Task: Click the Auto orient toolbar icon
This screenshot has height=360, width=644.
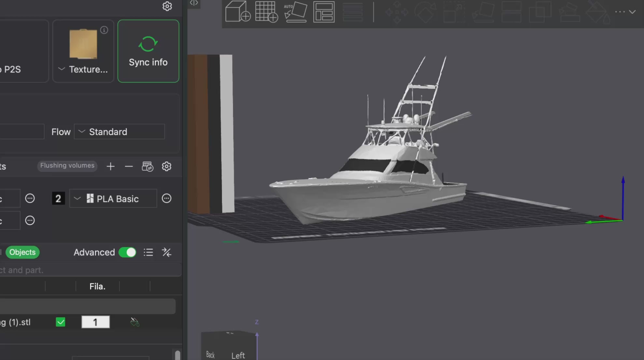Action: click(x=295, y=12)
